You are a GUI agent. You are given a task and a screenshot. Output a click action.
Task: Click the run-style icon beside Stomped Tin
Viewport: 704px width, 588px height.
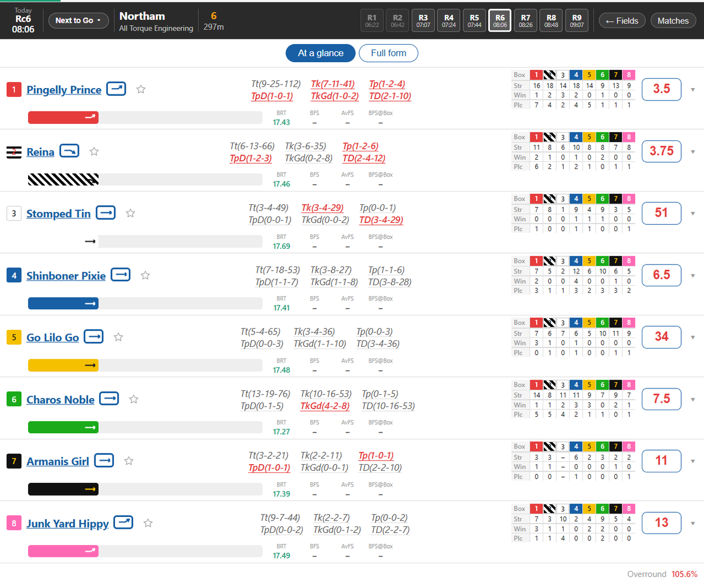click(106, 213)
